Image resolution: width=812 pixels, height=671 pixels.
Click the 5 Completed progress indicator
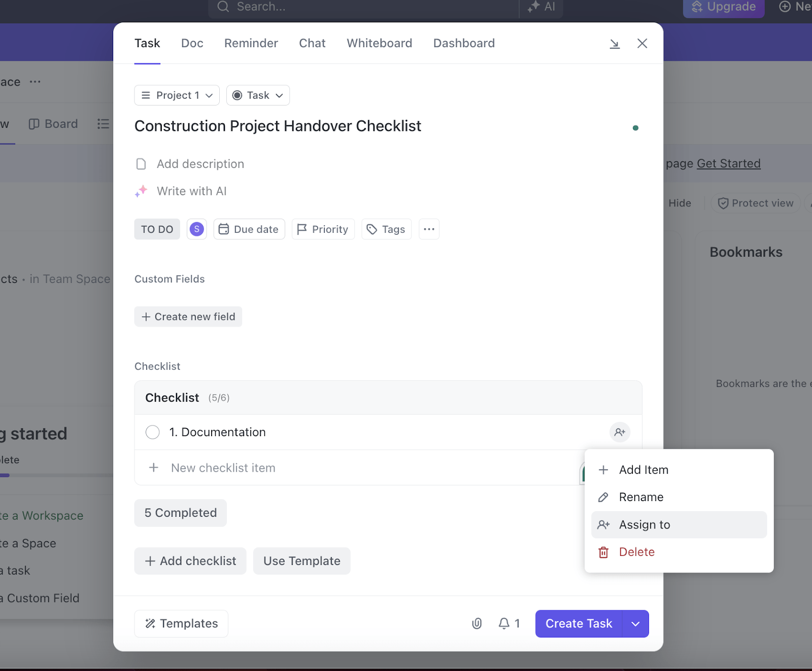point(180,513)
